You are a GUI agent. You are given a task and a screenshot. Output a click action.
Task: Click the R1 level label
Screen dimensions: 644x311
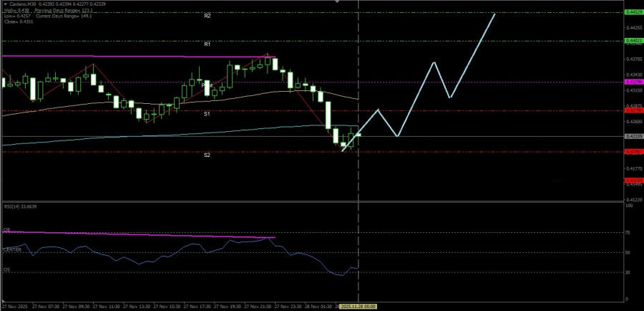coord(208,44)
